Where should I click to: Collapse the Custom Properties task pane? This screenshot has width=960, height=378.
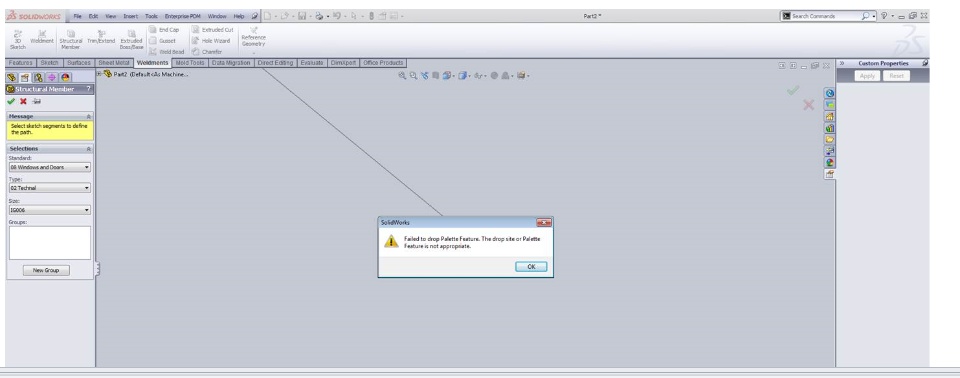[842, 63]
